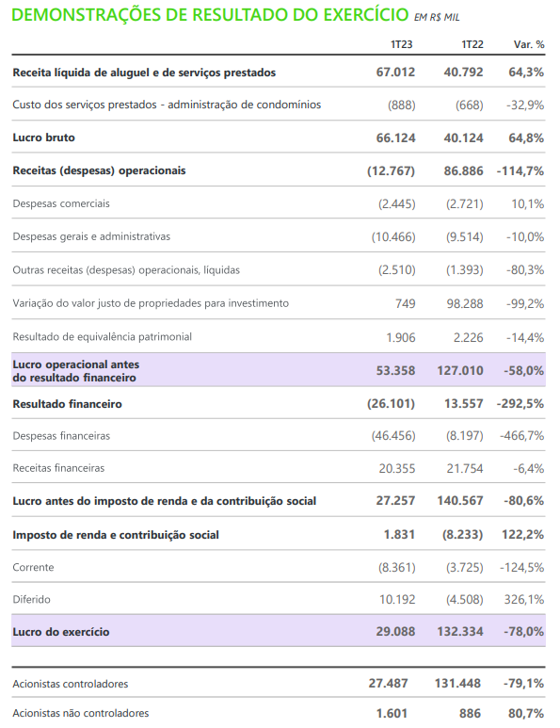Click Imposto de renda e contribuição social
The height and width of the screenshot is (728, 560).
[116, 535]
